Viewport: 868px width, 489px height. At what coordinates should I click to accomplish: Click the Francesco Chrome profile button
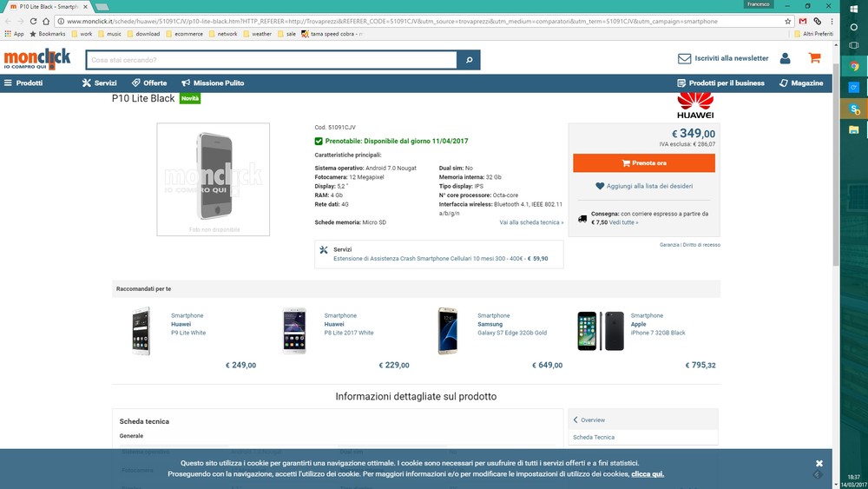coord(758,4)
